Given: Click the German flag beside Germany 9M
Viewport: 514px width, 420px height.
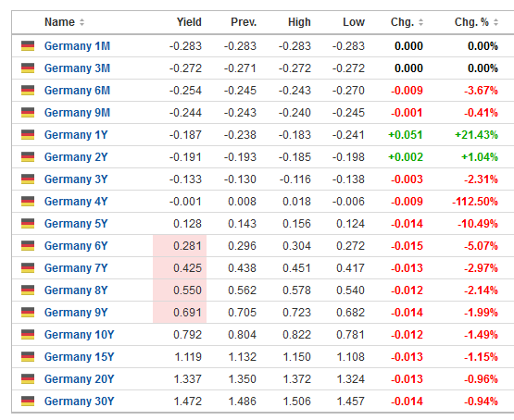Looking at the screenshot, I should click(28, 113).
